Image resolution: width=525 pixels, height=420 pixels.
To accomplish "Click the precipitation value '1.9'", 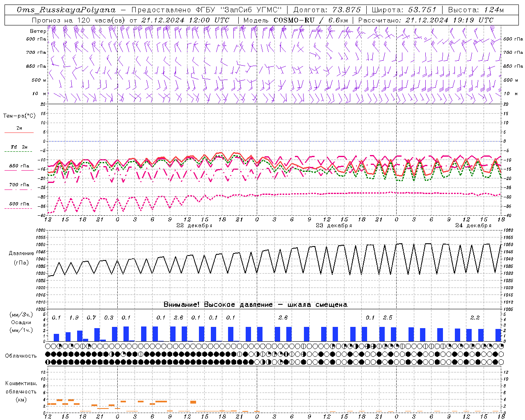I will pyautogui.click(x=74, y=318).
